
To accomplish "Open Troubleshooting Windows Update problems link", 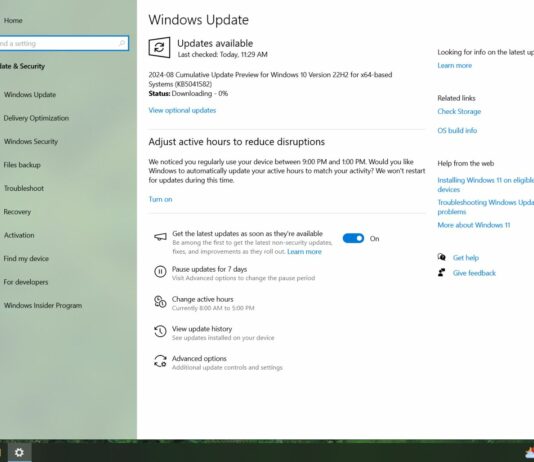I will click(x=486, y=207).
